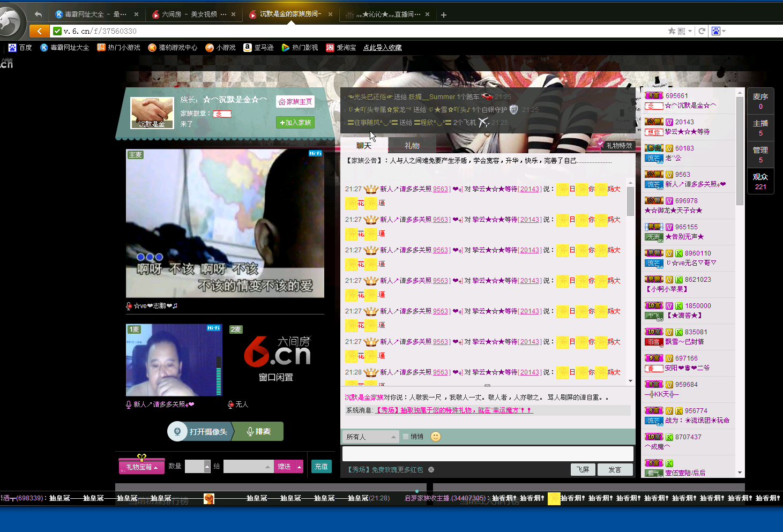This screenshot has height=532, width=783.
Task: Select the 管理 side tab
Action: [x=760, y=154]
